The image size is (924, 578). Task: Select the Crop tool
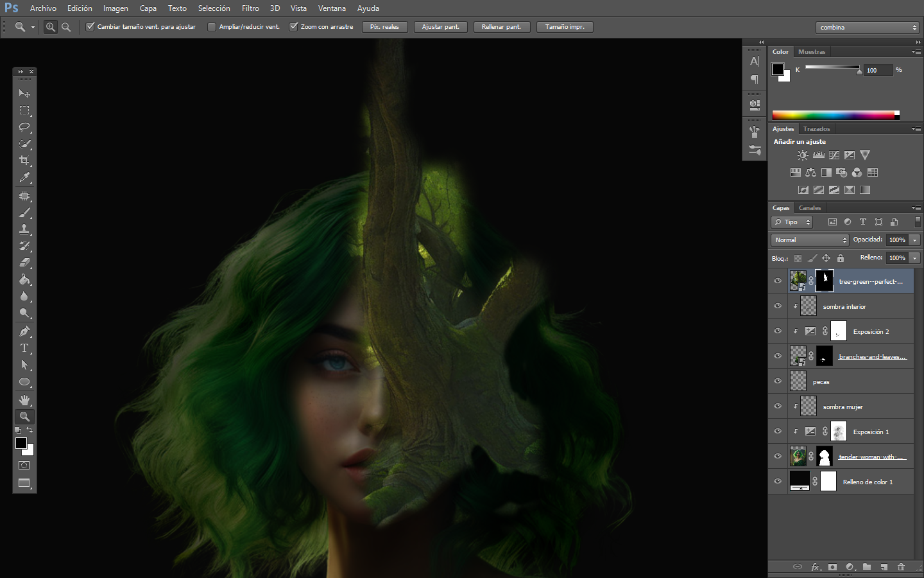pyautogui.click(x=24, y=161)
